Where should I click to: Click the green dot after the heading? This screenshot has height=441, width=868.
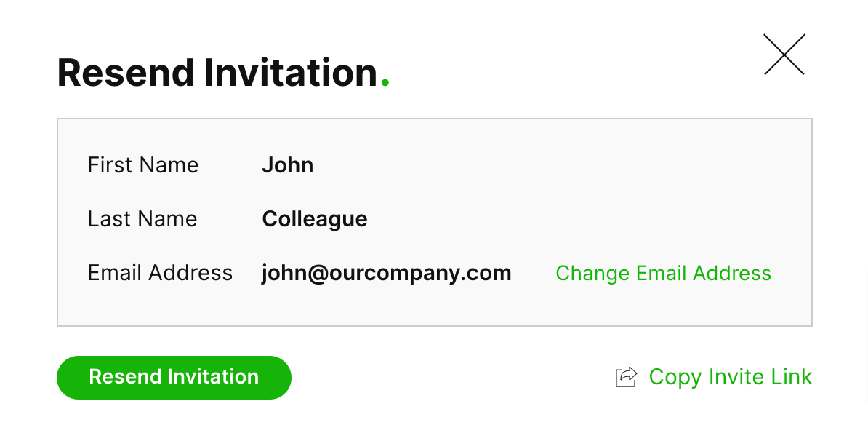point(385,84)
